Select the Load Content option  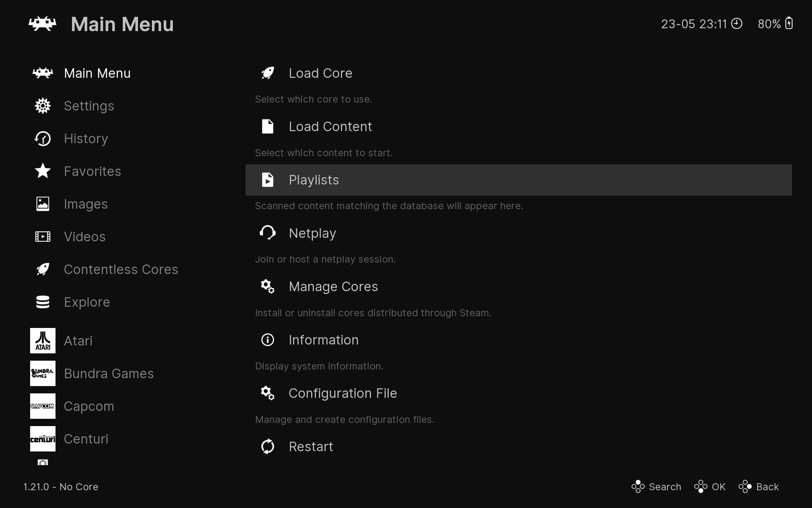[518, 127]
